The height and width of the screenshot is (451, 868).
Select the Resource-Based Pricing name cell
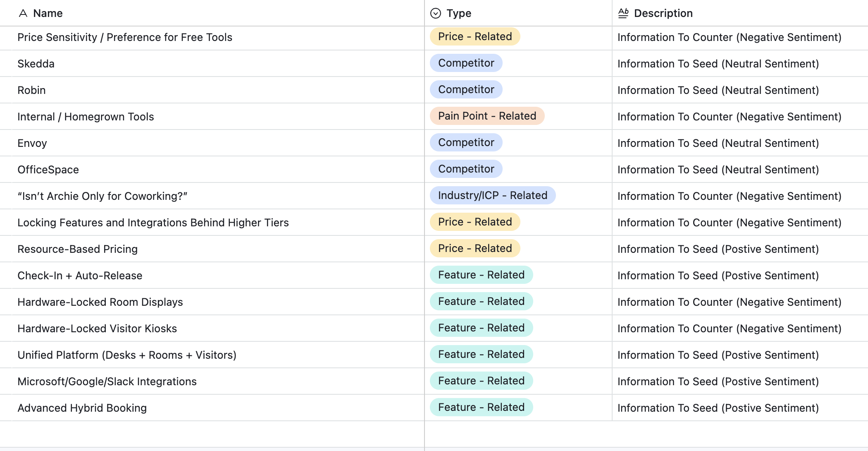click(77, 249)
